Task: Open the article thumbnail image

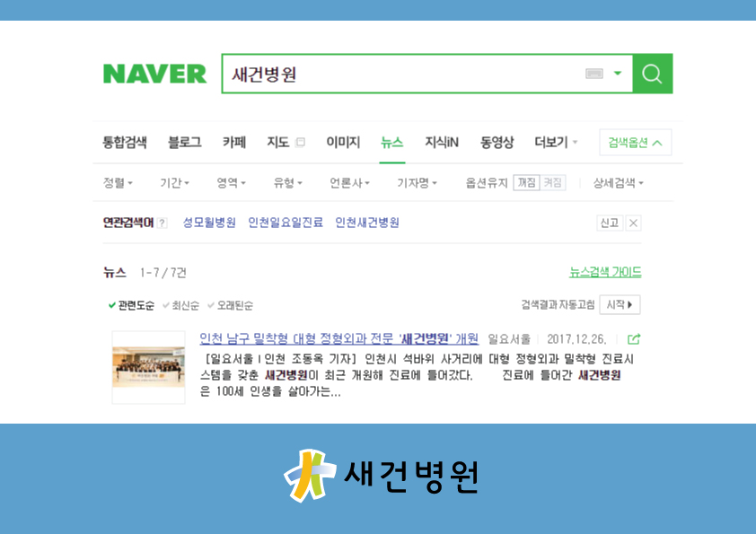Action: pyautogui.click(x=148, y=367)
